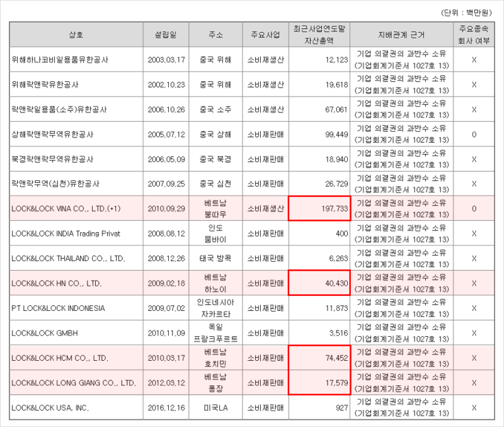
Task: Click the asset value 17,579
Action: pyautogui.click(x=336, y=383)
